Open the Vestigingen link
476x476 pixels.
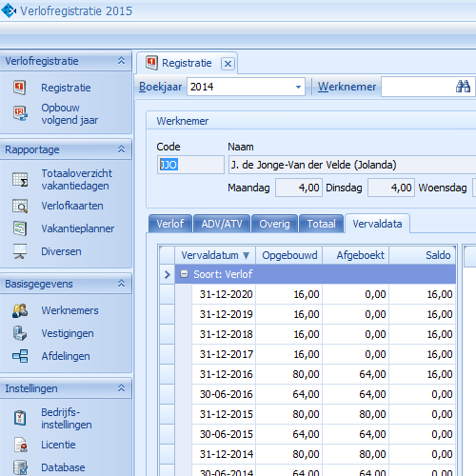pos(68,333)
